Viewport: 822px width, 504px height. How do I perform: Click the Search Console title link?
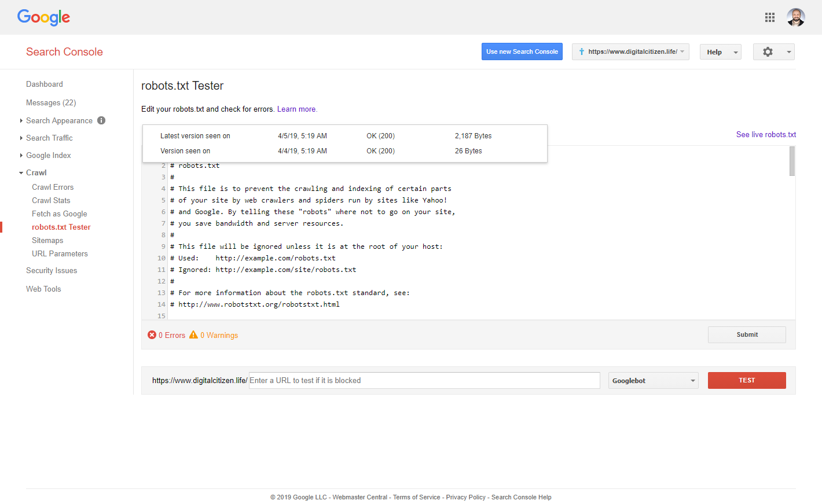click(64, 51)
